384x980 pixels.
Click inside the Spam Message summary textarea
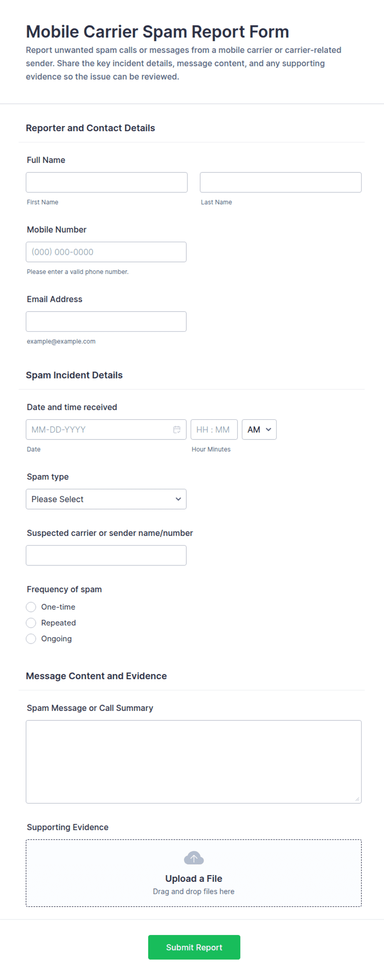[x=194, y=762]
